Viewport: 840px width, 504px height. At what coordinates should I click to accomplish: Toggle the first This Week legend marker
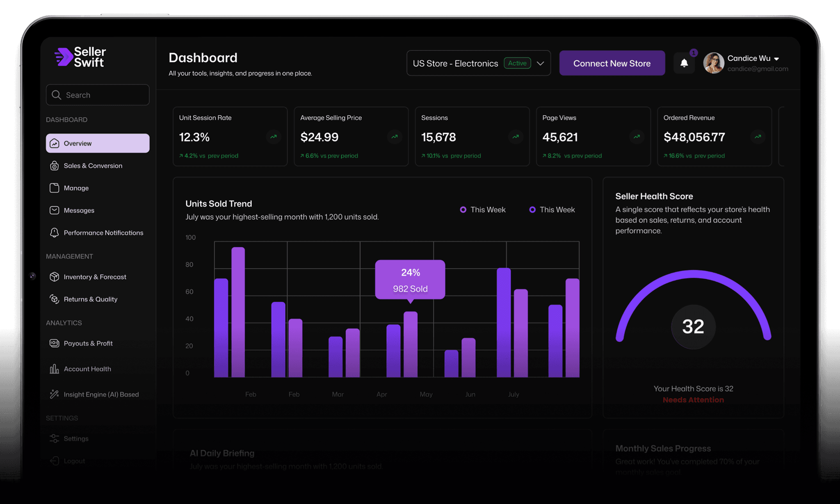(463, 210)
